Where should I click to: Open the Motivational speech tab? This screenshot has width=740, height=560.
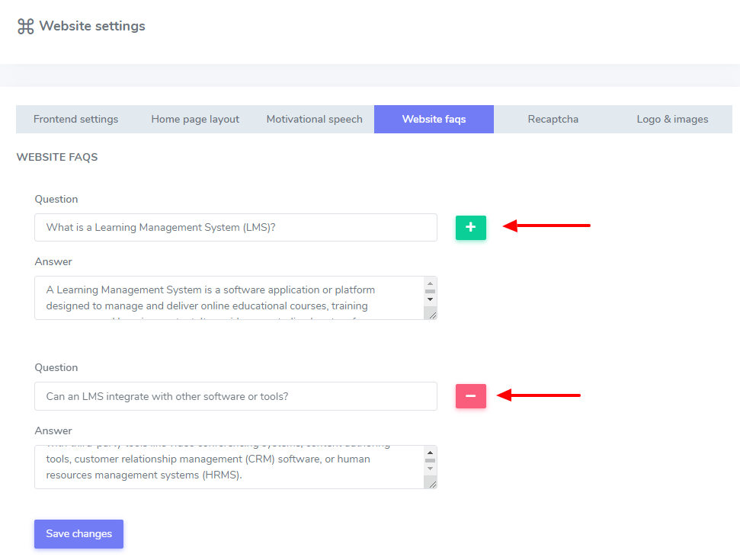[x=314, y=119]
